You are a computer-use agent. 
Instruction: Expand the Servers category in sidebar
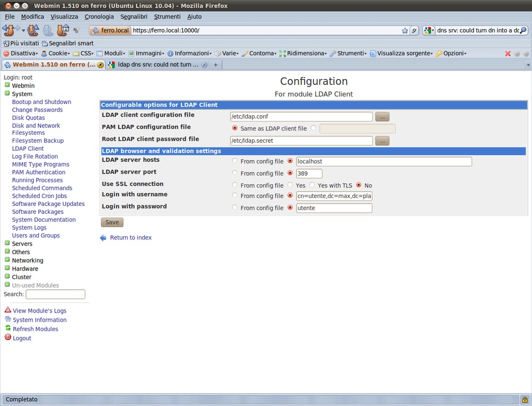click(7, 243)
